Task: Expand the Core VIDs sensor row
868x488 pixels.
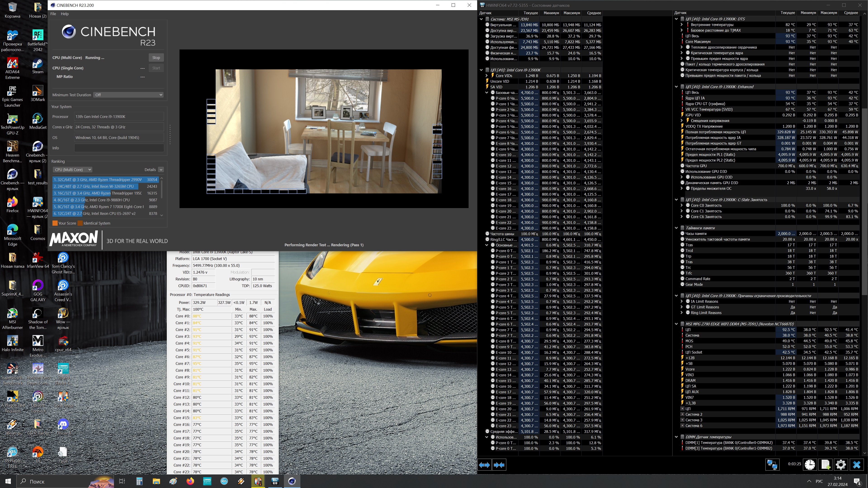Action: (x=487, y=76)
